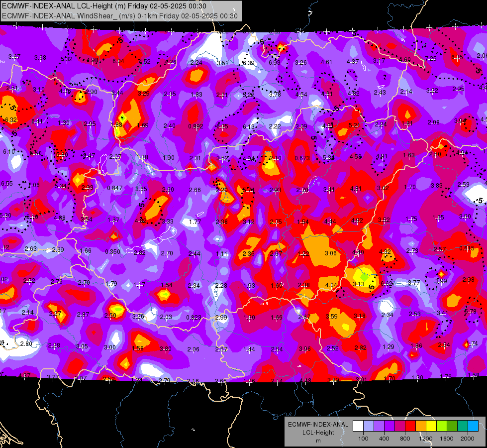The height and width of the screenshot is (448, 487).
Task: Click the wind shear value '3.65'
Action: tap(141, 189)
